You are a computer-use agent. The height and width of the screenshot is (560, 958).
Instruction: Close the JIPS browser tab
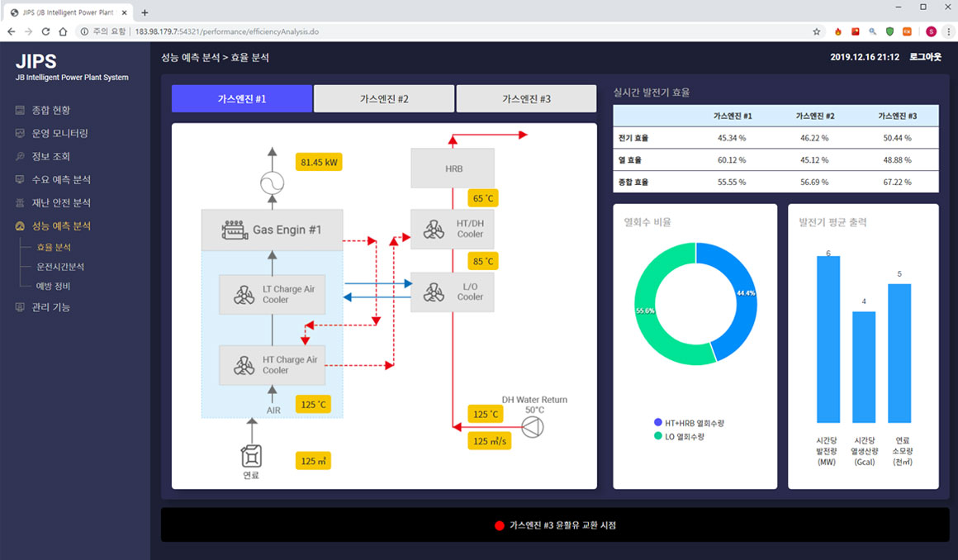(125, 12)
